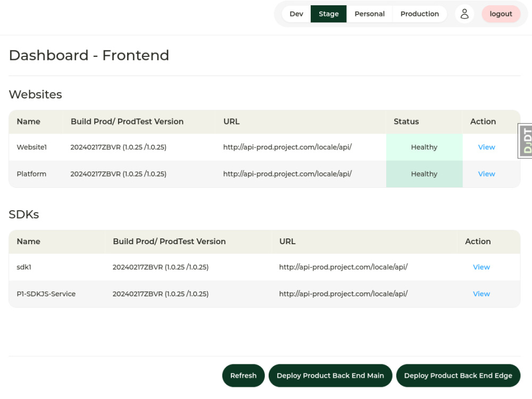View the sdk1 row details
Viewport: 532px width, 399px height.
click(x=481, y=267)
